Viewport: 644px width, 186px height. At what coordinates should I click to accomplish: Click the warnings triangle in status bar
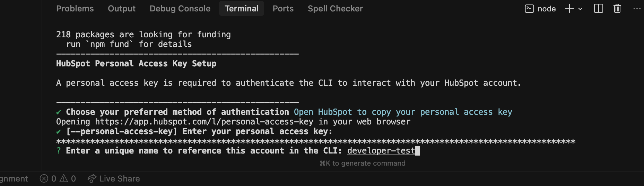click(64, 178)
